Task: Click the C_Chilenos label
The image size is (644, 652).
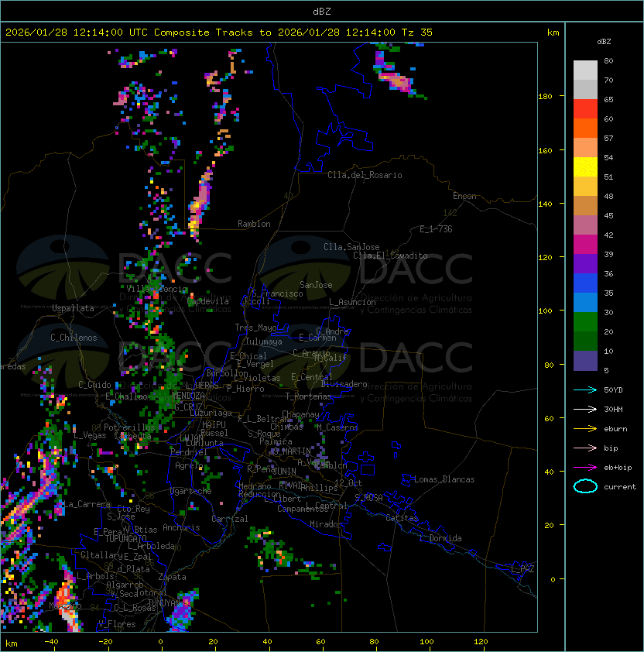Action: [x=74, y=338]
